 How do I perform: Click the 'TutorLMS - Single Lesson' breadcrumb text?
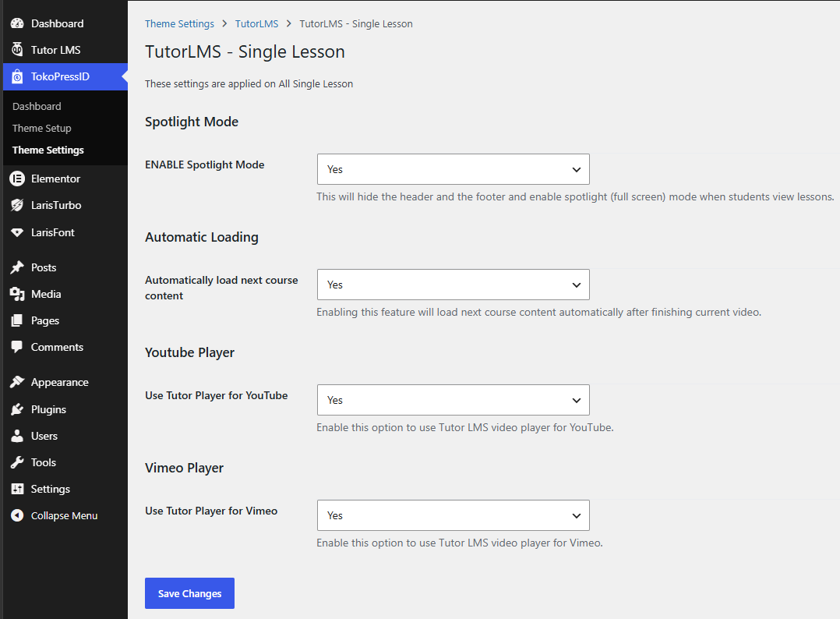coord(355,23)
